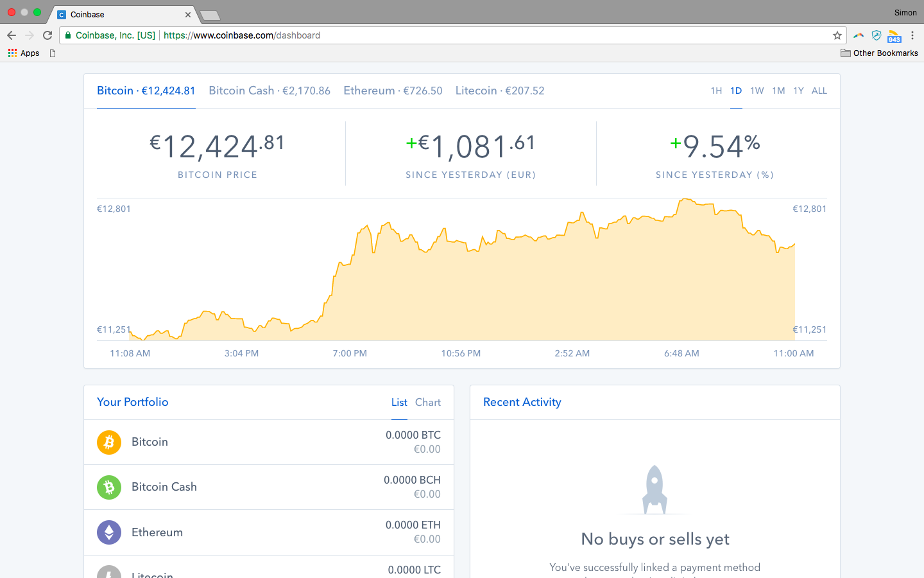Select the Bitcoin price tab
Image resolution: width=924 pixels, height=578 pixels.
pos(146,91)
